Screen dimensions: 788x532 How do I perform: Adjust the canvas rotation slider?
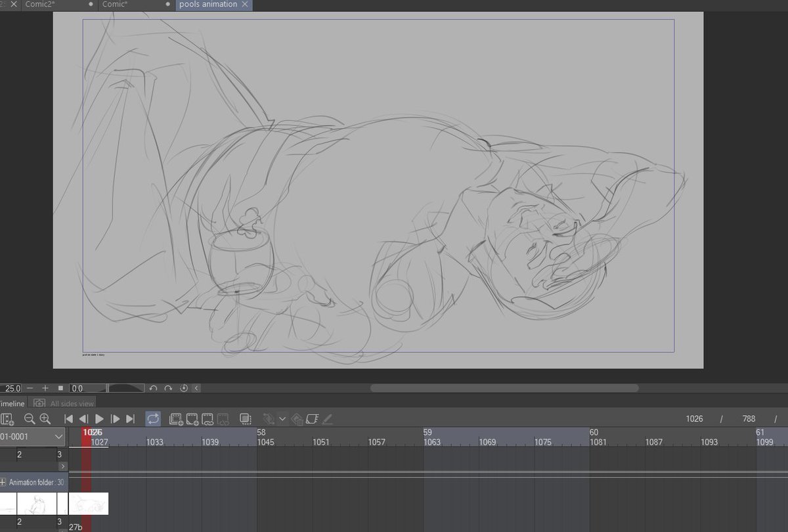(125, 388)
